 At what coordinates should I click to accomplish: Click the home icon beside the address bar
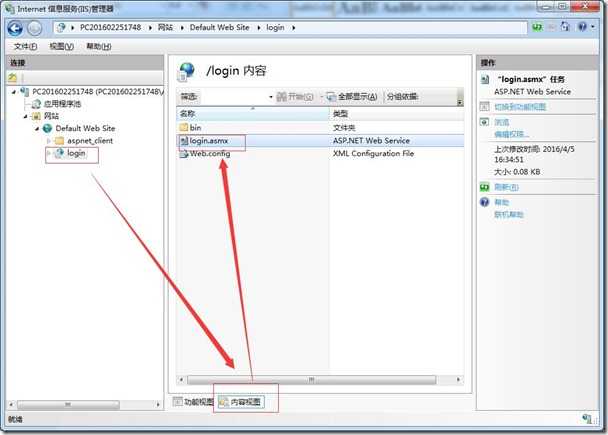565,27
